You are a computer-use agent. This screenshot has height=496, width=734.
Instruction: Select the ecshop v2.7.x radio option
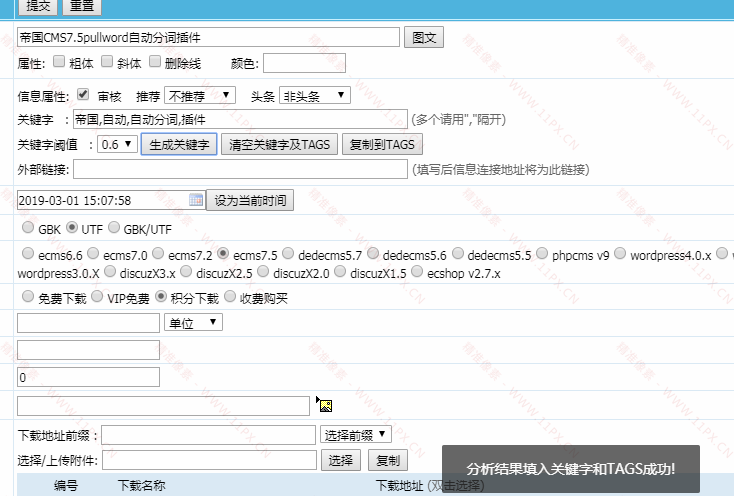click(x=417, y=271)
